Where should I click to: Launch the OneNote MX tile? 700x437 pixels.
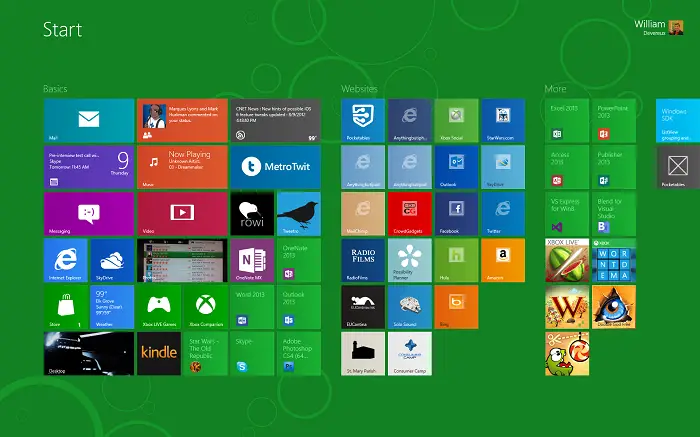click(252, 260)
